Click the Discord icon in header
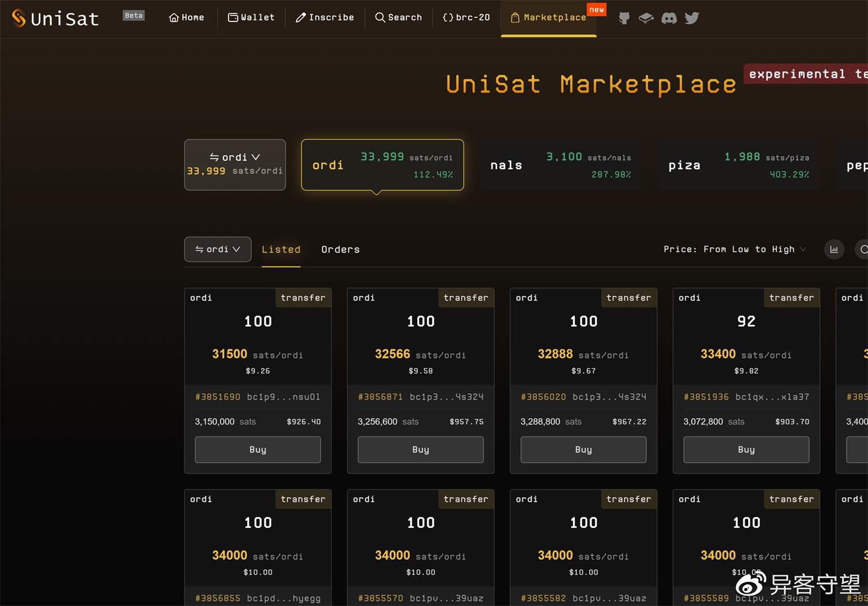This screenshot has height=606, width=868. point(669,18)
